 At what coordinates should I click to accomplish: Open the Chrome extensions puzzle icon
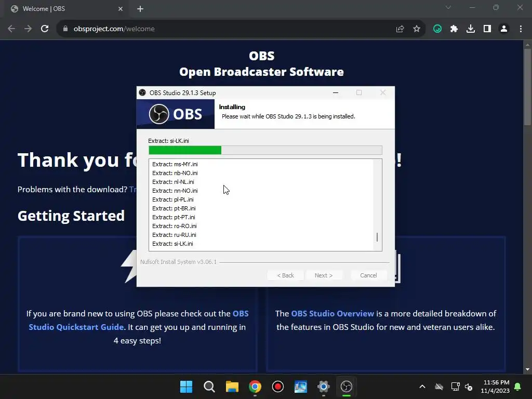pyautogui.click(x=454, y=29)
